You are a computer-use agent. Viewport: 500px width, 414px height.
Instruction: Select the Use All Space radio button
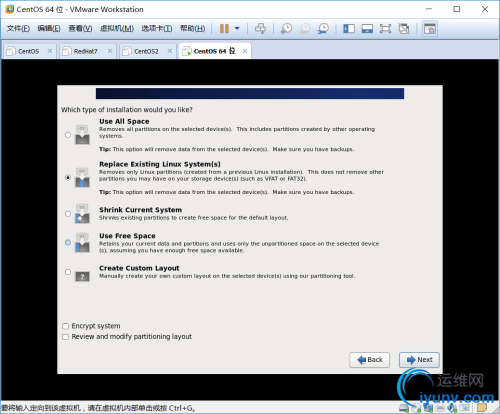(68, 135)
